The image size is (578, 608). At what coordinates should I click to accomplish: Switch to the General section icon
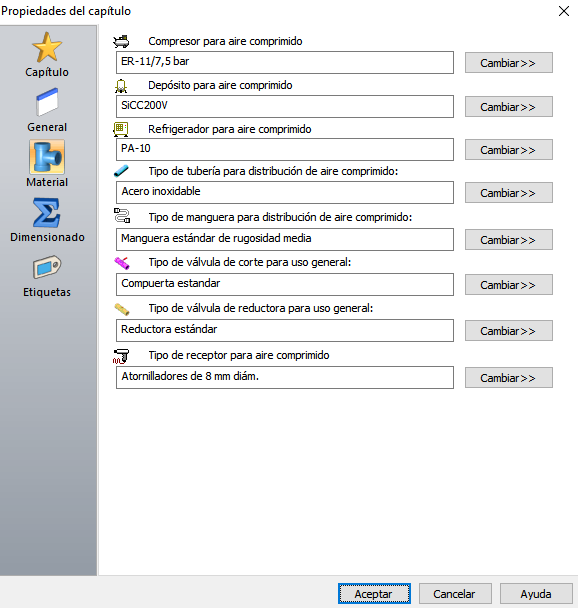pyautogui.click(x=47, y=102)
